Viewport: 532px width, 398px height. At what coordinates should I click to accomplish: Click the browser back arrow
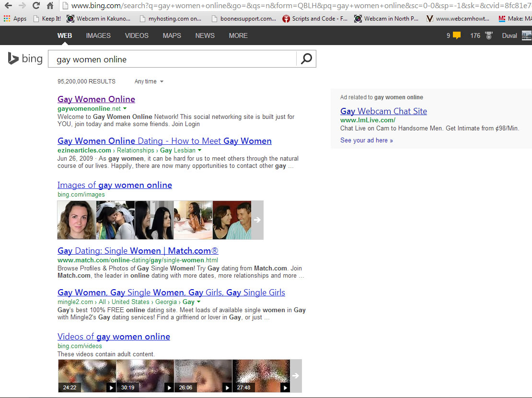point(8,6)
